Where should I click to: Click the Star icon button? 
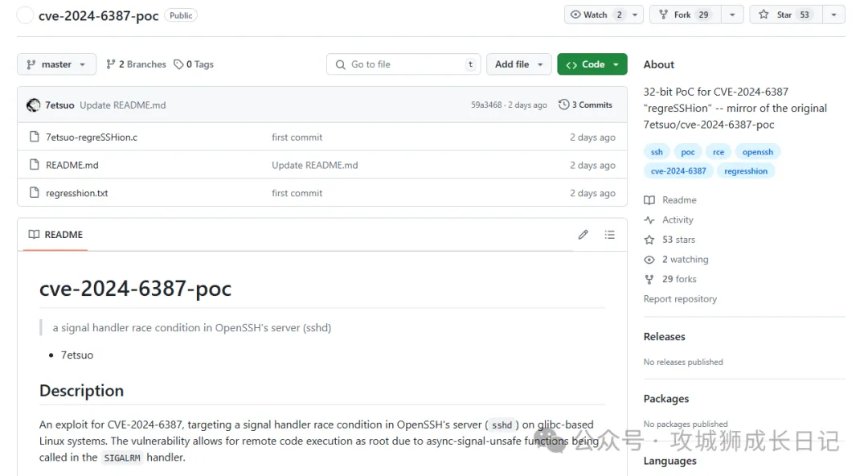click(x=764, y=15)
